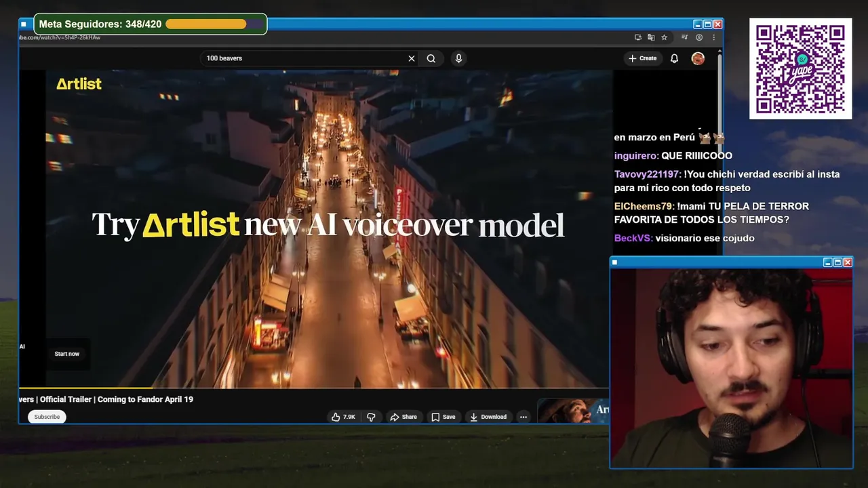The image size is (868, 488).
Task: Dislike the video with thumbs-down
Action: click(x=371, y=417)
